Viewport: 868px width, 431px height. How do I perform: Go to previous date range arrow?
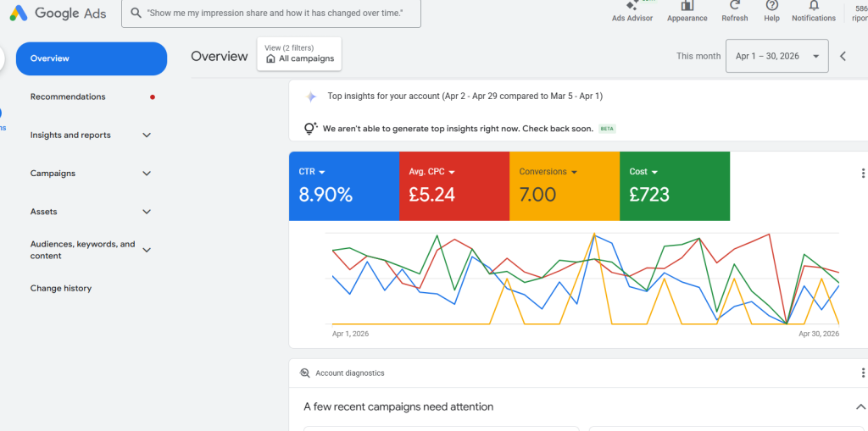pos(843,56)
